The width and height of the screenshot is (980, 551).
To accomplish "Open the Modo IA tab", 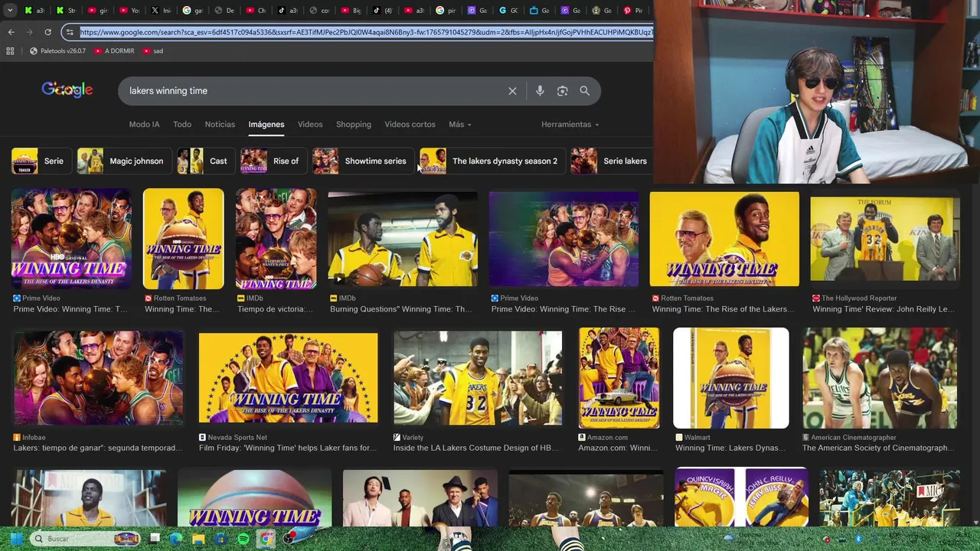I will pos(144,124).
